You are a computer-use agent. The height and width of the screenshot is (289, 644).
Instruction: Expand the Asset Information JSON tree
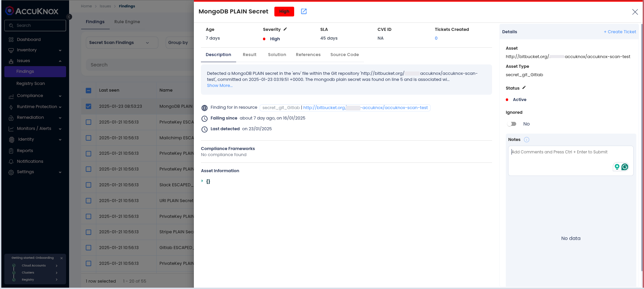pyautogui.click(x=202, y=181)
